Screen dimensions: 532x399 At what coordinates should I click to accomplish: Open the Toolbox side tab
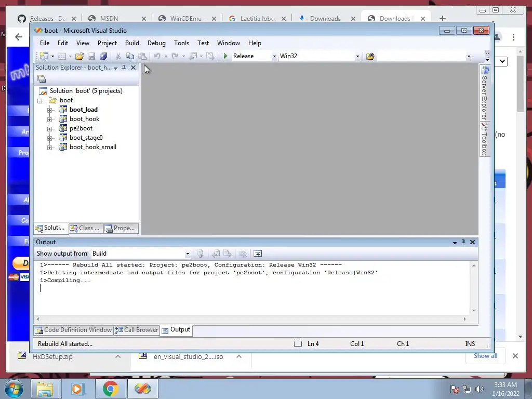pos(485,139)
